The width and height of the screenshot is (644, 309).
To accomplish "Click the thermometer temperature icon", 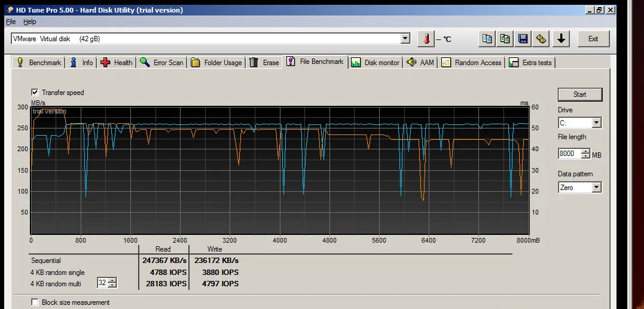I will point(426,39).
